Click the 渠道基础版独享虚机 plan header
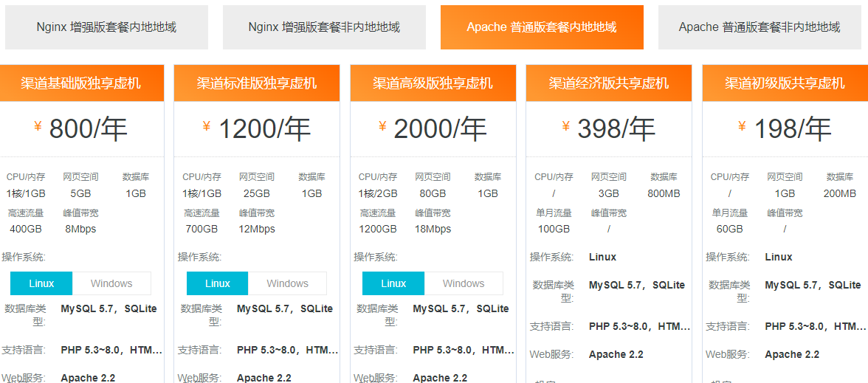 (x=80, y=83)
